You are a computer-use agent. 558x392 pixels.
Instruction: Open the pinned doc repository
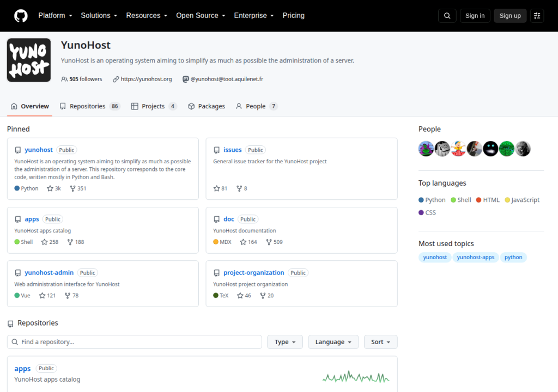(229, 219)
